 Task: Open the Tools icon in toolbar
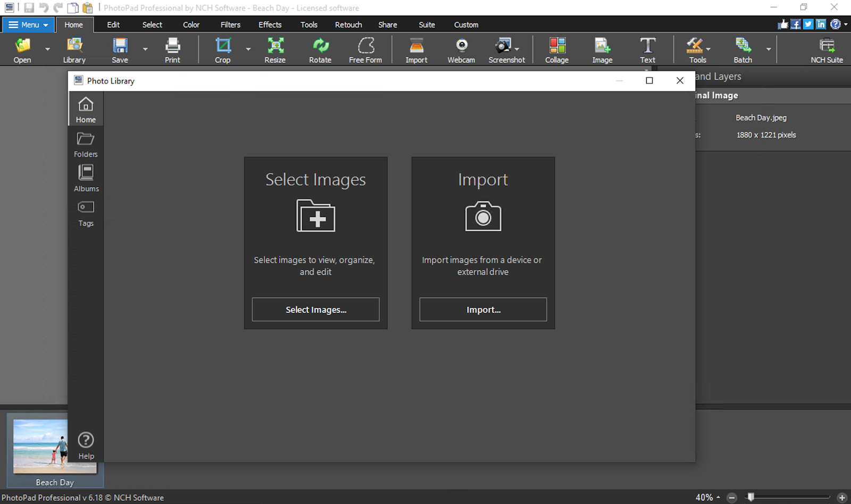click(695, 46)
